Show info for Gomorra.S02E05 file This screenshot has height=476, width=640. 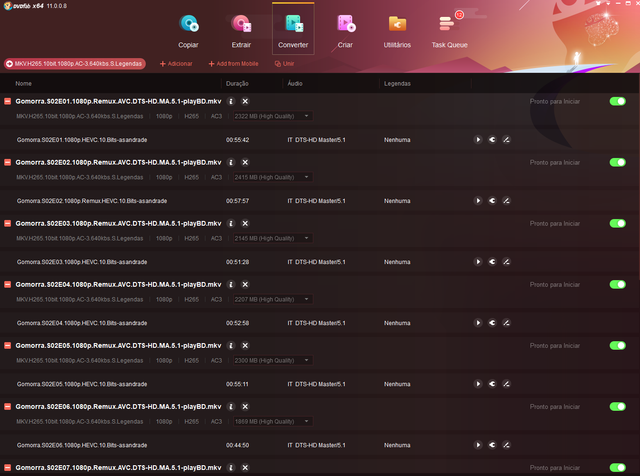[x=231, y=345]
